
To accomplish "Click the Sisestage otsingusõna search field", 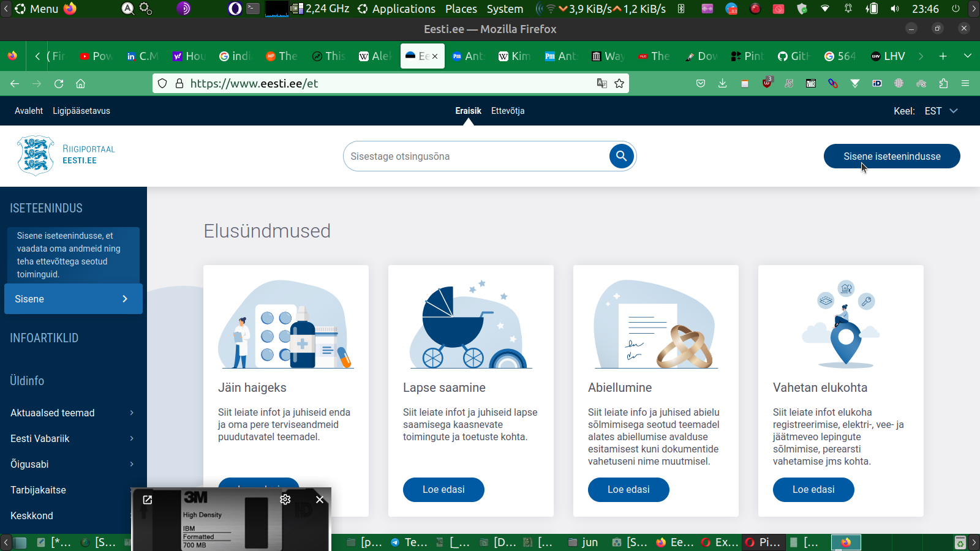I will (x=475, y=156).
